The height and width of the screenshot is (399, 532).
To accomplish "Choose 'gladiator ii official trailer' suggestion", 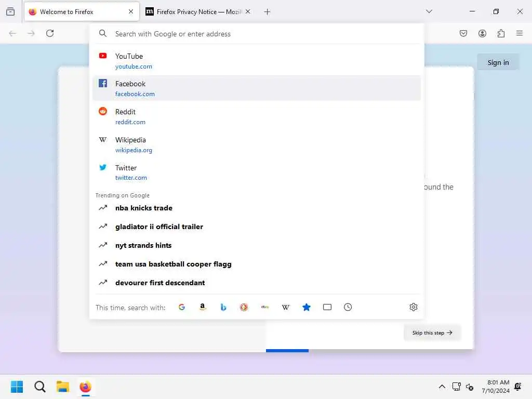I will pos(257,227).
